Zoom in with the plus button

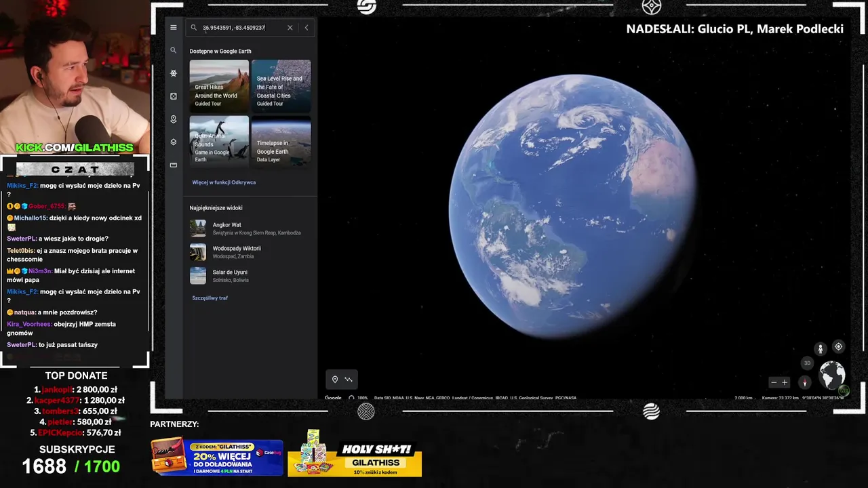[x=785, y=382]
